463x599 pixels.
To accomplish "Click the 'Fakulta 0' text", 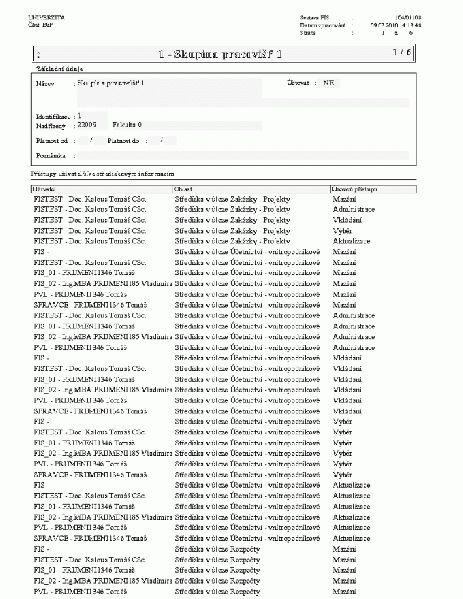I will [127, 125].
